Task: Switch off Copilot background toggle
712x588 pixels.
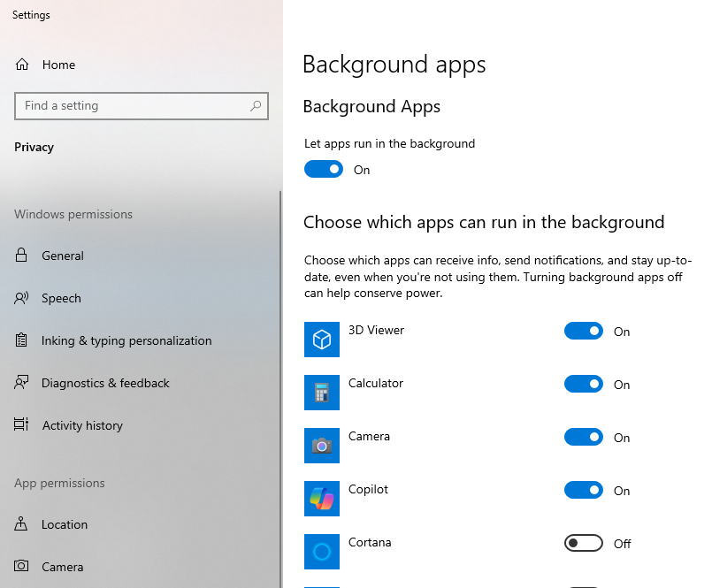Action: tap(584, 491)
